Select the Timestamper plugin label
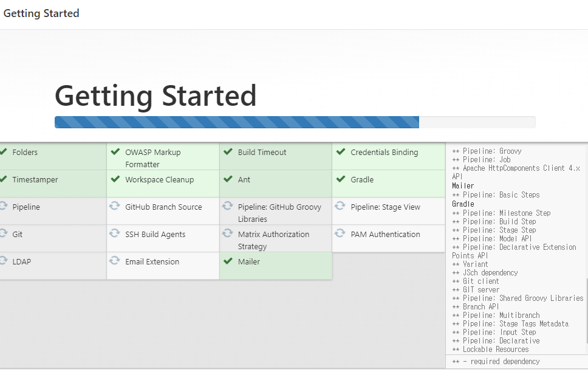This screenshot has width=588, height=386. (35, 180)
